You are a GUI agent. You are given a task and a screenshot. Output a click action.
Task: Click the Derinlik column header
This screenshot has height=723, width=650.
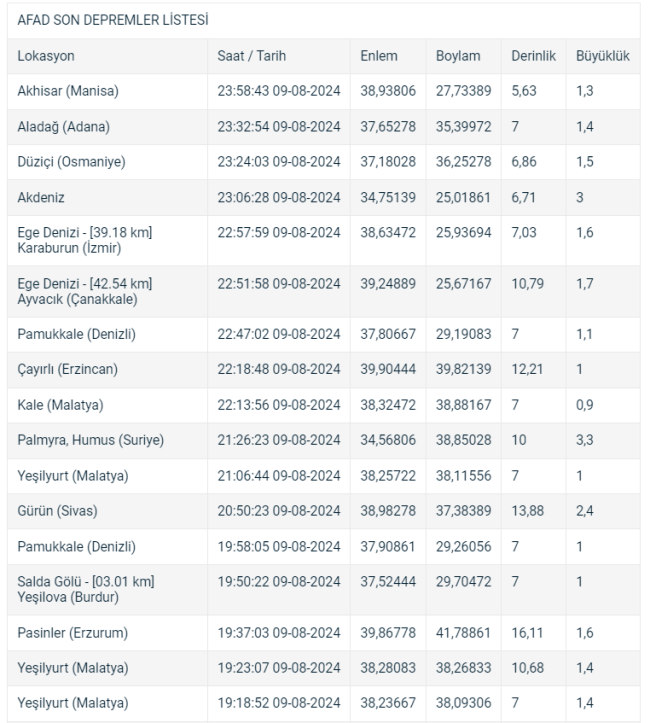[533, 56]
